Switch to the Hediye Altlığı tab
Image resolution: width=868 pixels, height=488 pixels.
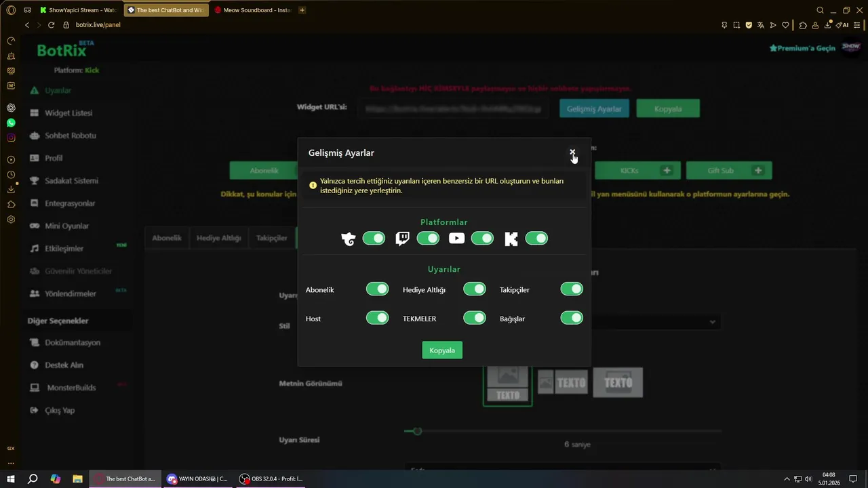coord(219,238)
